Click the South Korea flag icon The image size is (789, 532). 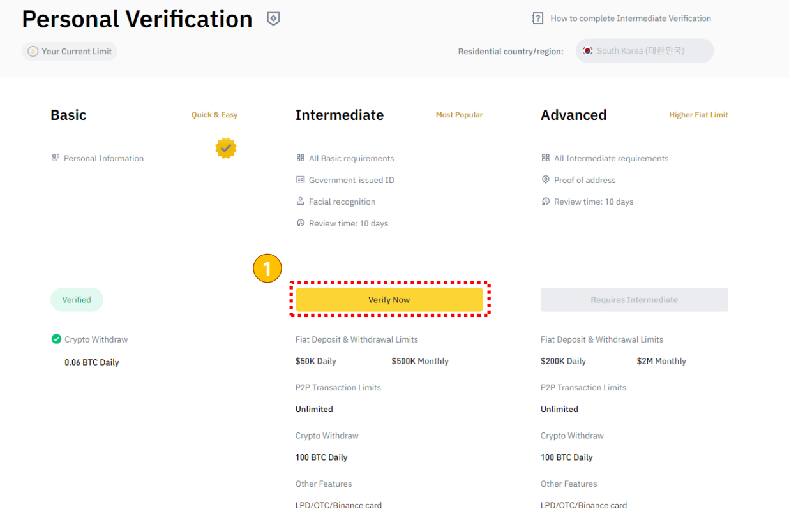[587, 51]
